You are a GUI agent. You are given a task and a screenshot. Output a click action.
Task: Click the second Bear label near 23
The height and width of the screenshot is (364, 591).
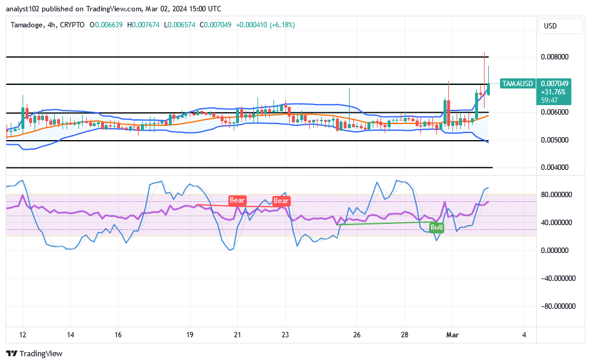coord(281,201)
